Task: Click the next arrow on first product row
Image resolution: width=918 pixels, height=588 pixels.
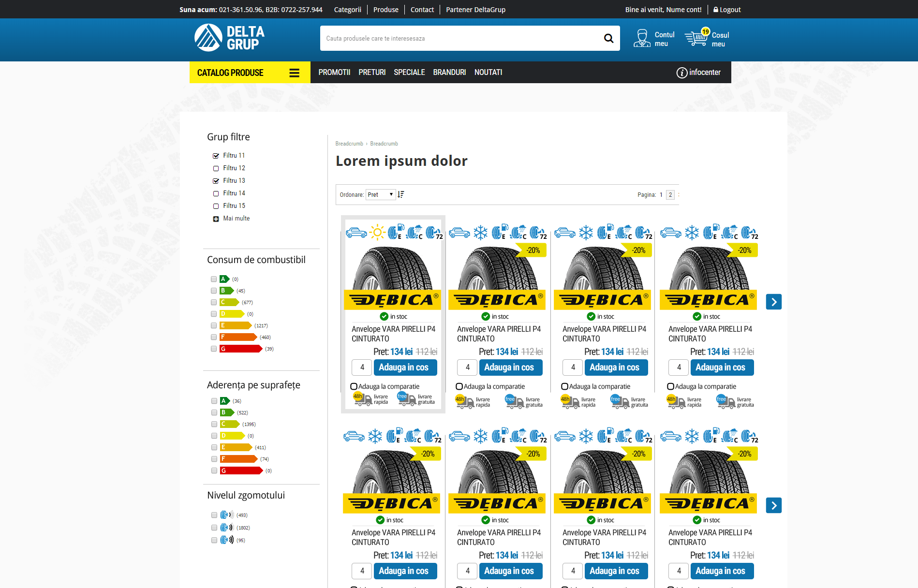Action: pyautogui.click(x=774, y=302)
